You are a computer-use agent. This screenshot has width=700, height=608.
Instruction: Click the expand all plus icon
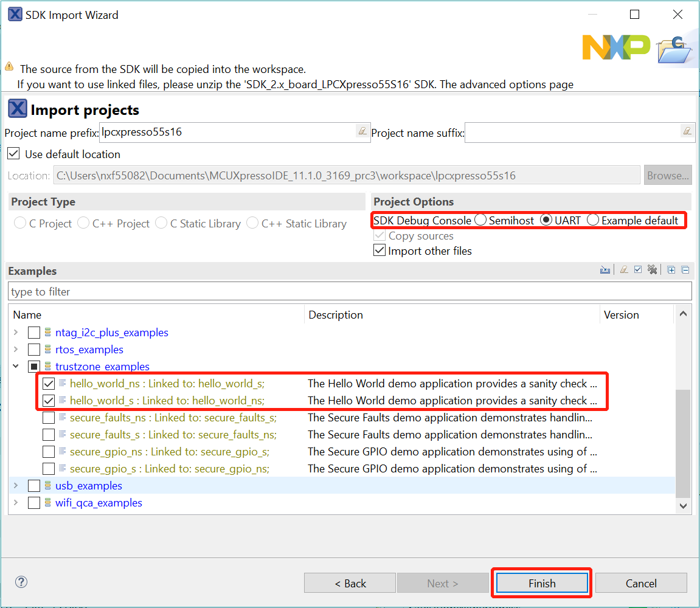tap(671, 270)
